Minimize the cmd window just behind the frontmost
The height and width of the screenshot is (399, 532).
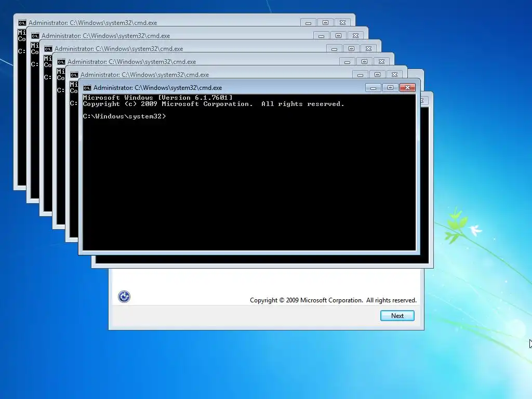[x=360, y=75]
